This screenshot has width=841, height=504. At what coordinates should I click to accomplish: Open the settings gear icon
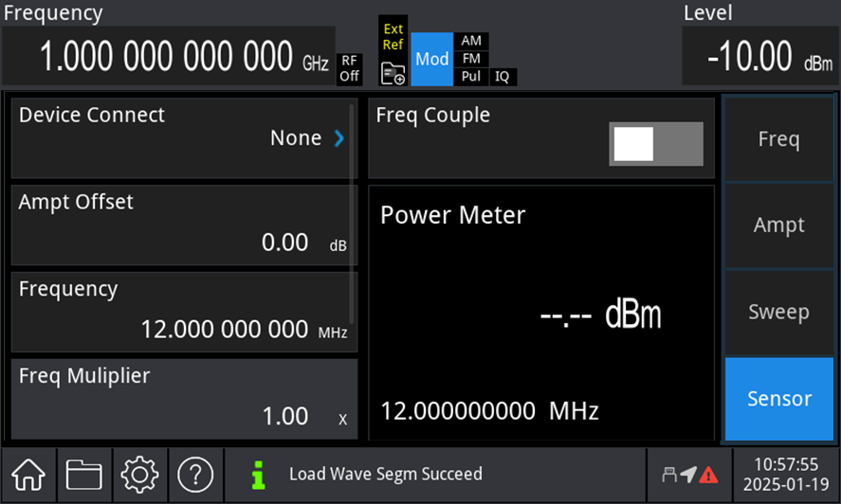(139, 473)
